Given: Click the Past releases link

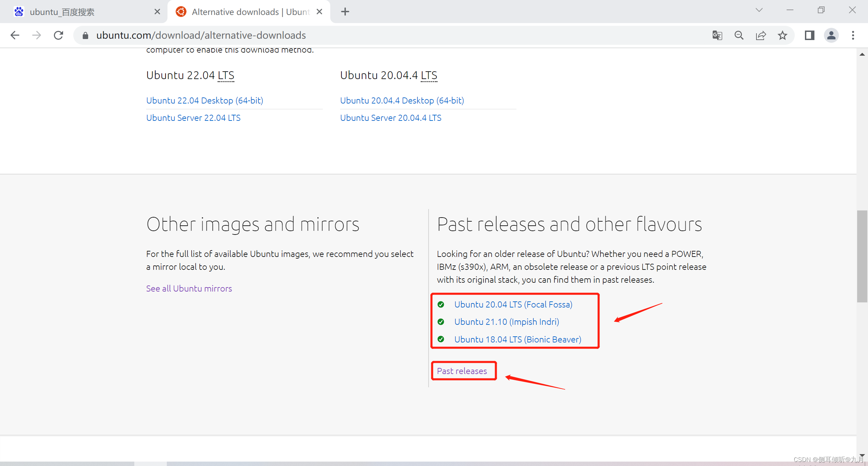Looking at the screenshot, I should coord(462,371).
